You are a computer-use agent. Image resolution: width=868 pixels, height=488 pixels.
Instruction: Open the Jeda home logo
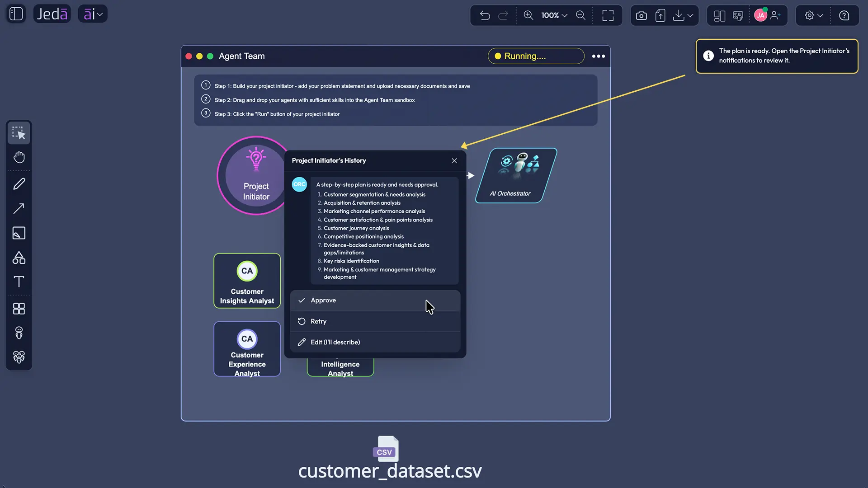point(52,14)
